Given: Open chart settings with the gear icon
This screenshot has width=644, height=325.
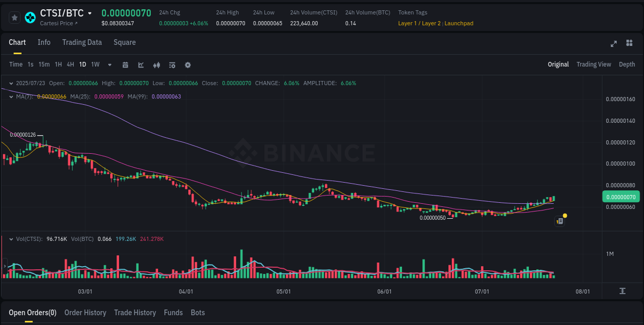Looking at the screenshot, I should [x=188, y=64].
